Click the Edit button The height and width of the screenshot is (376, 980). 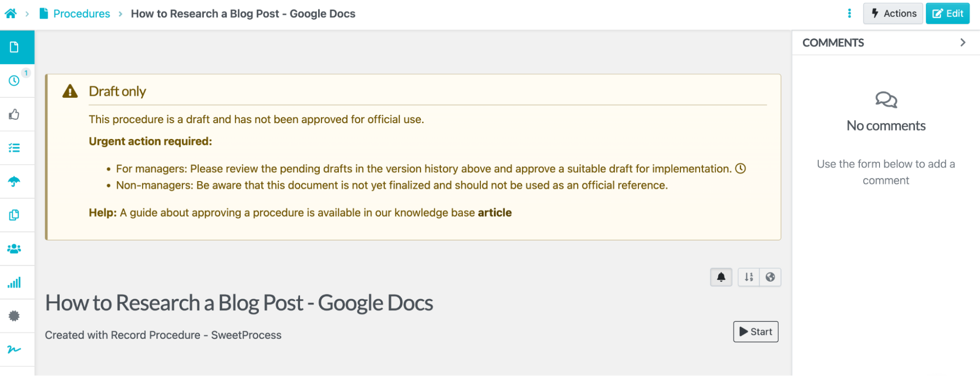click(x=948, y=14)
